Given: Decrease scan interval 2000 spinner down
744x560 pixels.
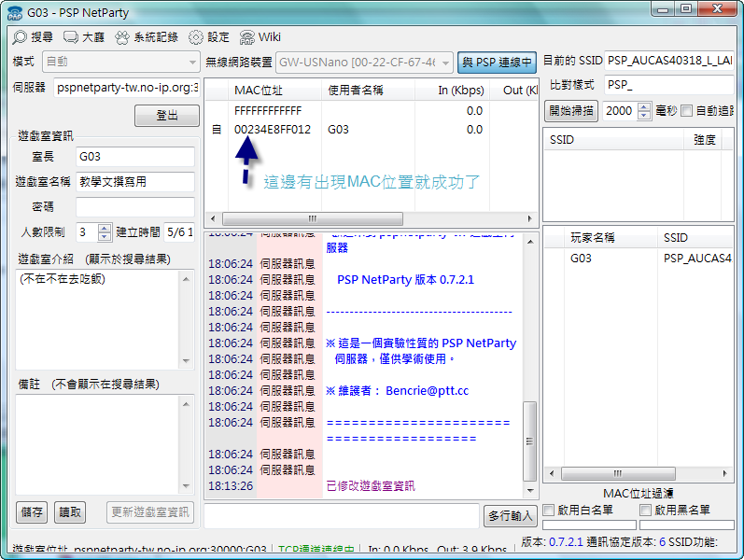Looking at the screenshot, I should coord(643,116).
